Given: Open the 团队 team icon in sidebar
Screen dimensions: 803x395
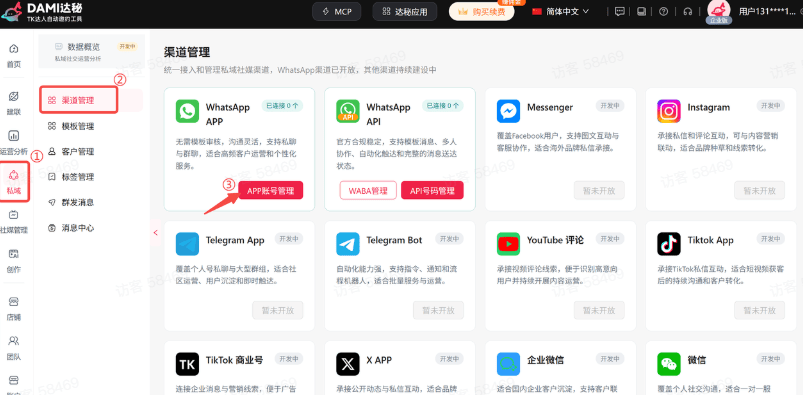Looking at the screenshot, I should pyautogui.click(x=14, y=341).
